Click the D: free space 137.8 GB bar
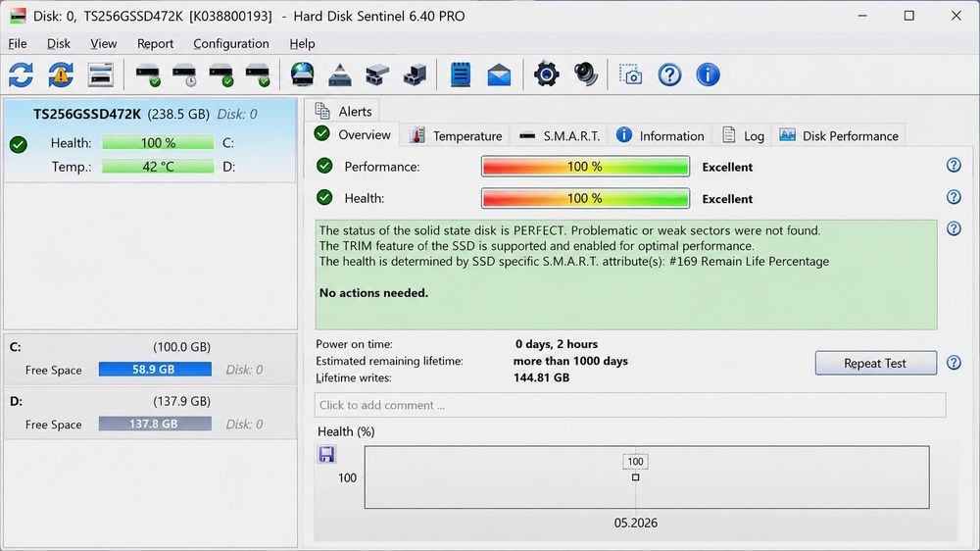This screenshot has width=980, height=551. [155, 424]
